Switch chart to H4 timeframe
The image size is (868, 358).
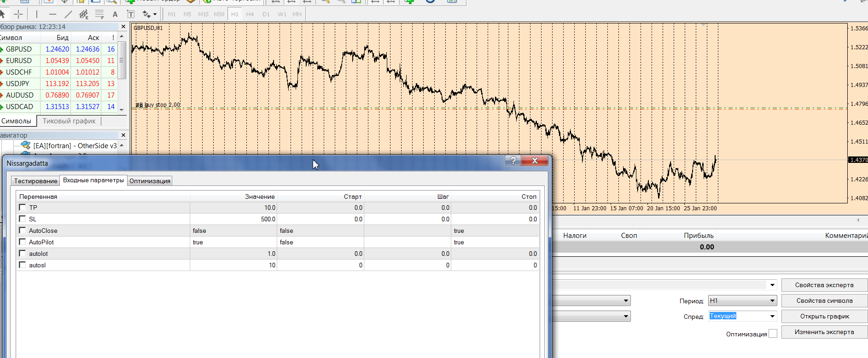[250, 14]
